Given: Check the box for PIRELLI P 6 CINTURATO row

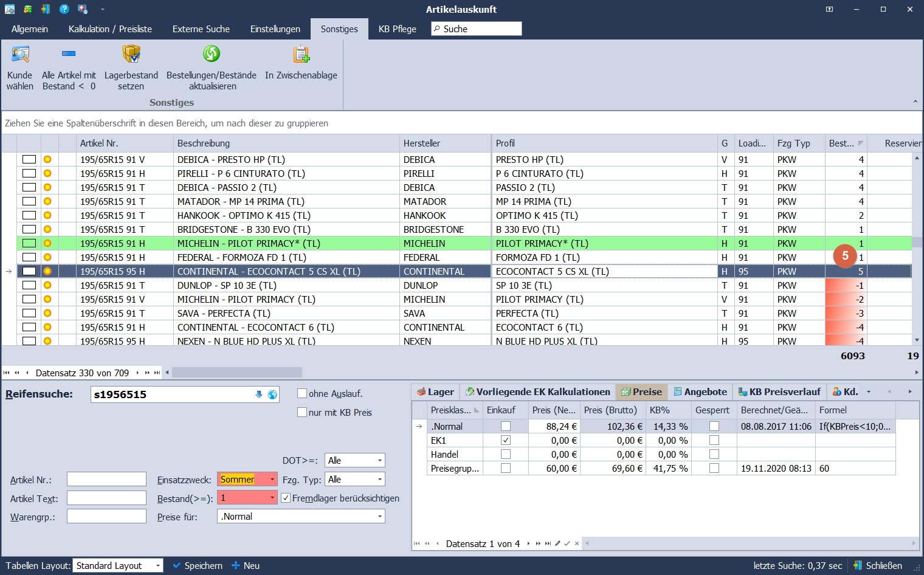Looking at the screenshot, I should [x=29, y=174].
